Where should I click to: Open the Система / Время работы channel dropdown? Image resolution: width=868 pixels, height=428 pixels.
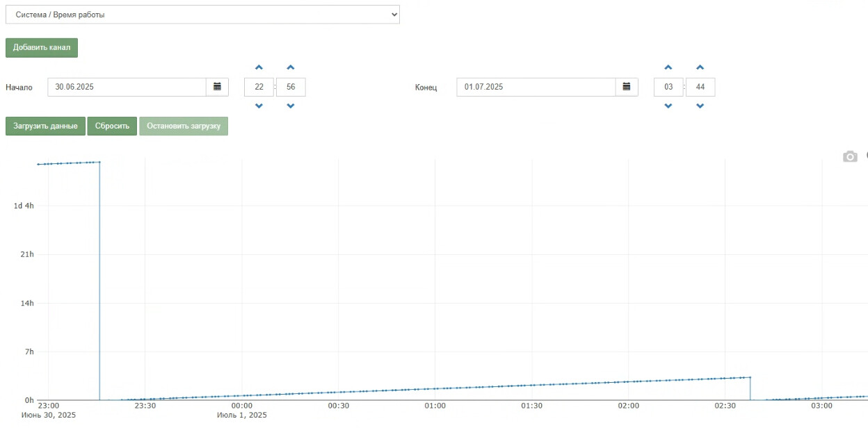coord(202,14)
